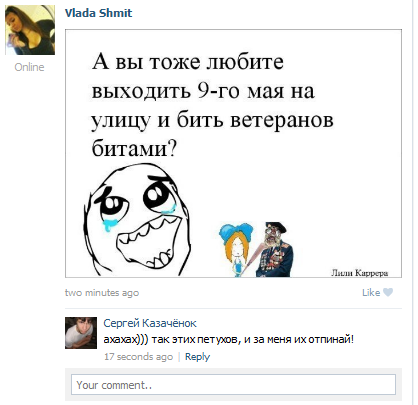
Task: Open Vlada Shmit's profile avatar
Action: 30,30
